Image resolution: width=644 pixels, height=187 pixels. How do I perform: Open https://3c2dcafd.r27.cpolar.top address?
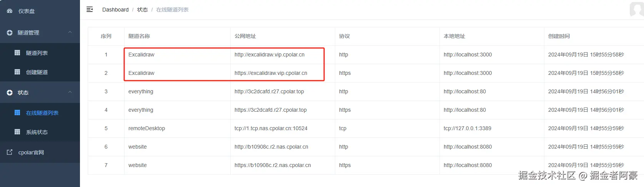point(271,110)
